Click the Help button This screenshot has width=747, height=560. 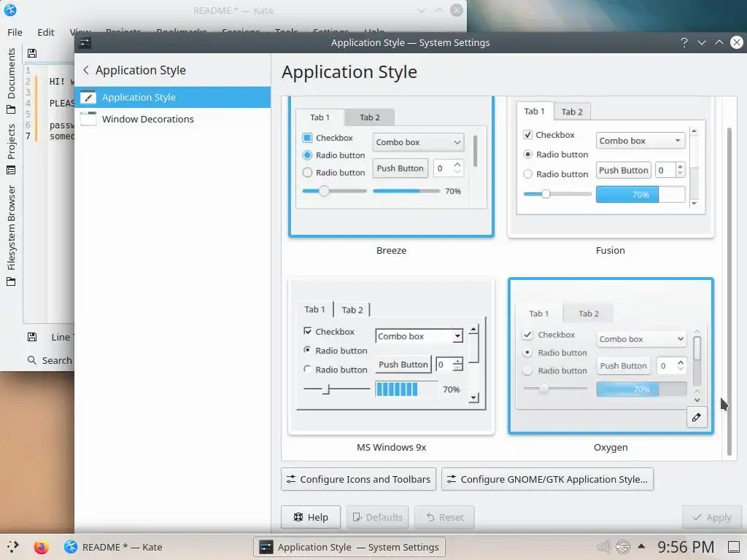tap(311, 517)
